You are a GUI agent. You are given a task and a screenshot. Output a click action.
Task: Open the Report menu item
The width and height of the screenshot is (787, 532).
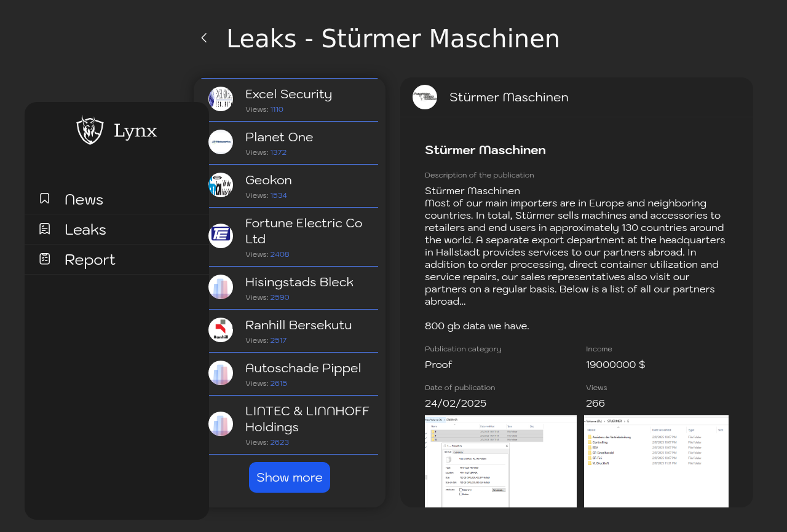coord(117,259)
